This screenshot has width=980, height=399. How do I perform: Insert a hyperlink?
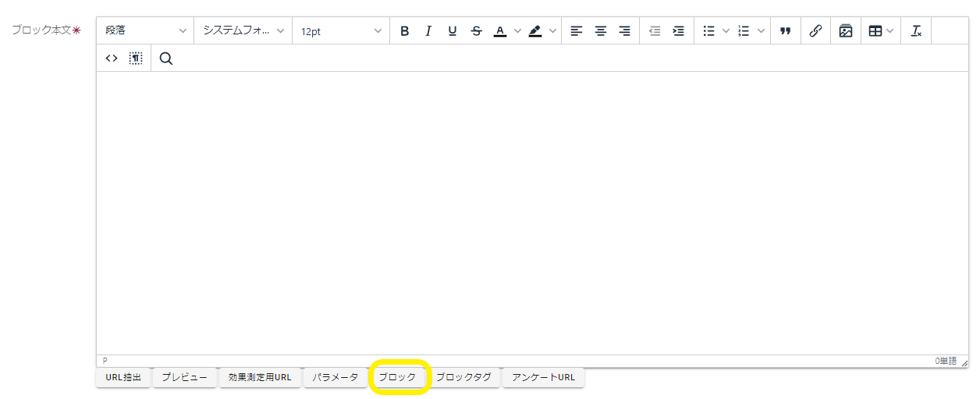coord(815,31)
